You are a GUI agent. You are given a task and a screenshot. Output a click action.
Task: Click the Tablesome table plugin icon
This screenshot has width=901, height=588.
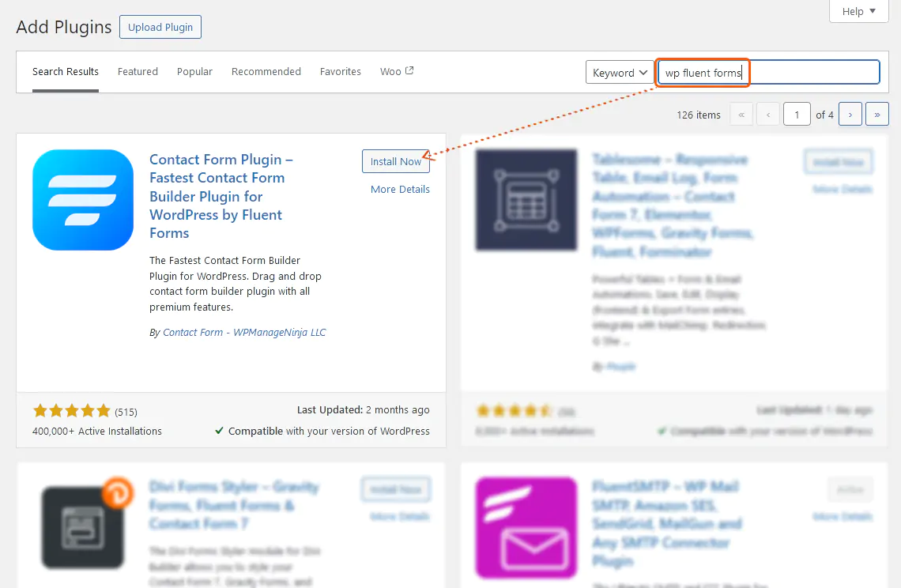[526, 200]
